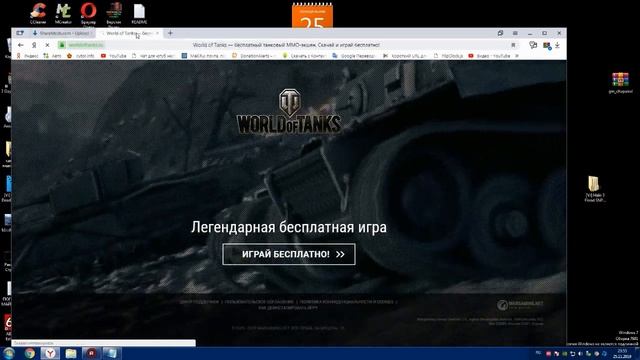Bookmark this page using the bookmark icon
Viewport: 640px width, 360px height.
tap(513, 45)
